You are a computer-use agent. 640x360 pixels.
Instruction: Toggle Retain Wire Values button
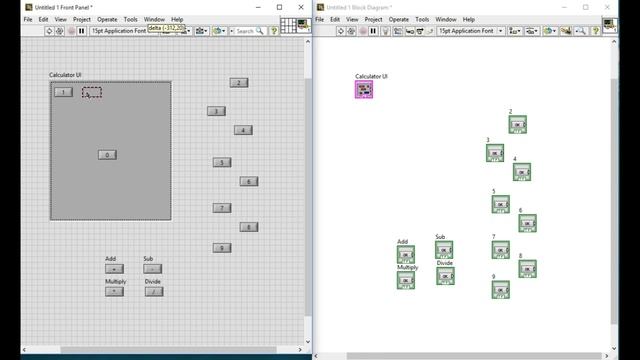[x=398, y=31]
